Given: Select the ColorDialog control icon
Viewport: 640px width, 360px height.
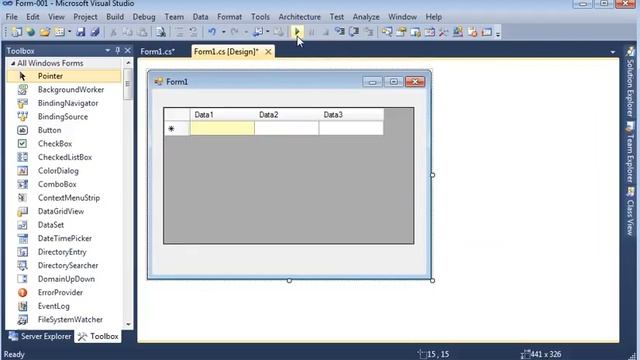Looking at the screenshot, I should click(22, 171).
